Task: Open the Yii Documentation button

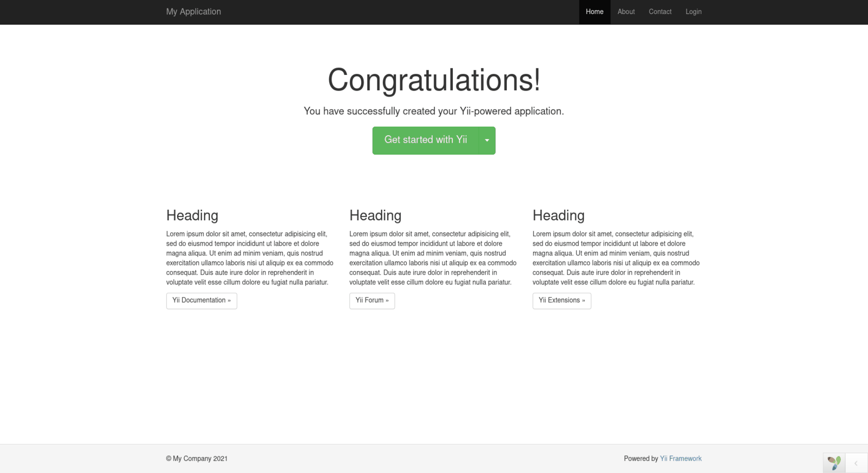Action: pyautogui.click(x=201, y=300)
